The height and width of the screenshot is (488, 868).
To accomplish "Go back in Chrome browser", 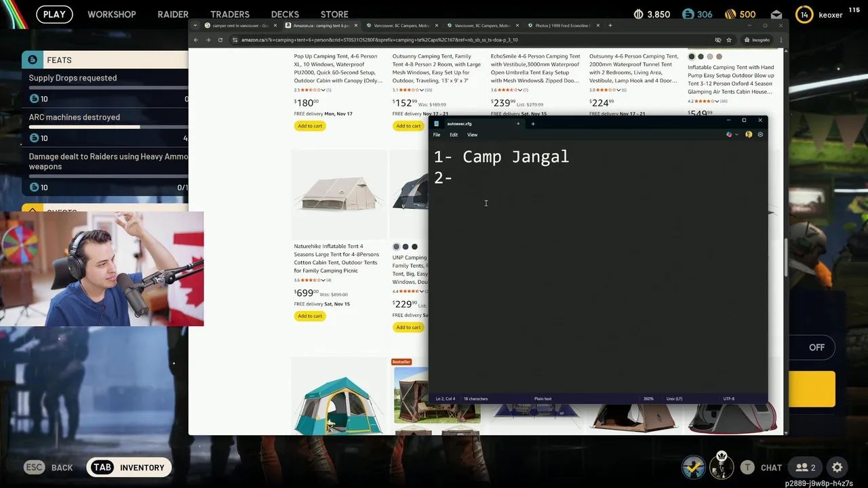I will pos(196,40).
